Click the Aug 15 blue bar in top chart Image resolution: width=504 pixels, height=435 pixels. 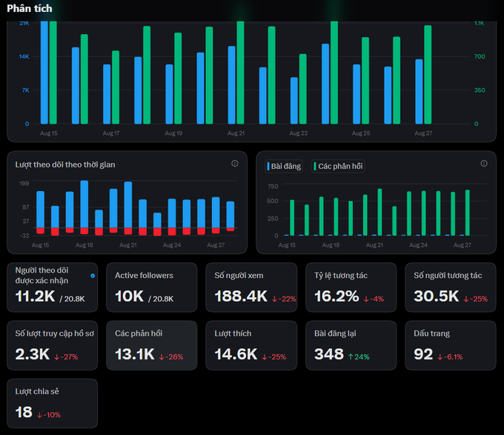click(44, 73)
